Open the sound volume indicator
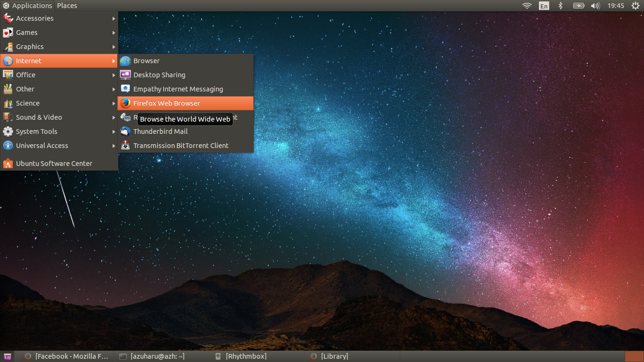 (x=595, y=6)
